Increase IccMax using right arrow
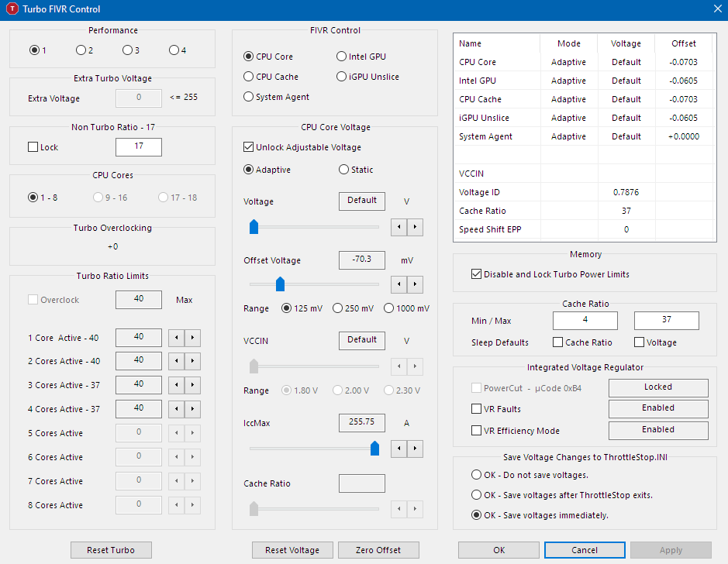The width and height of the screenshot is (728, 564). pyautogui.click(x=416, y=449)
